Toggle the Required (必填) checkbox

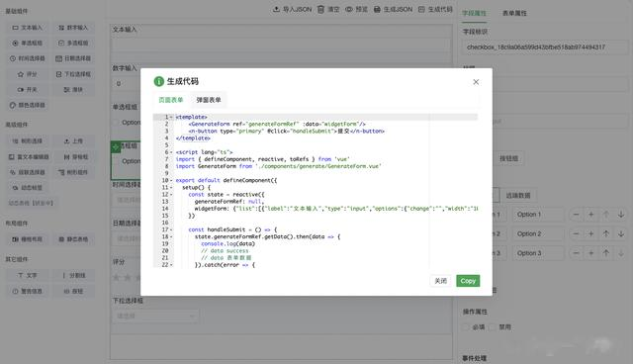pos(467,326)
